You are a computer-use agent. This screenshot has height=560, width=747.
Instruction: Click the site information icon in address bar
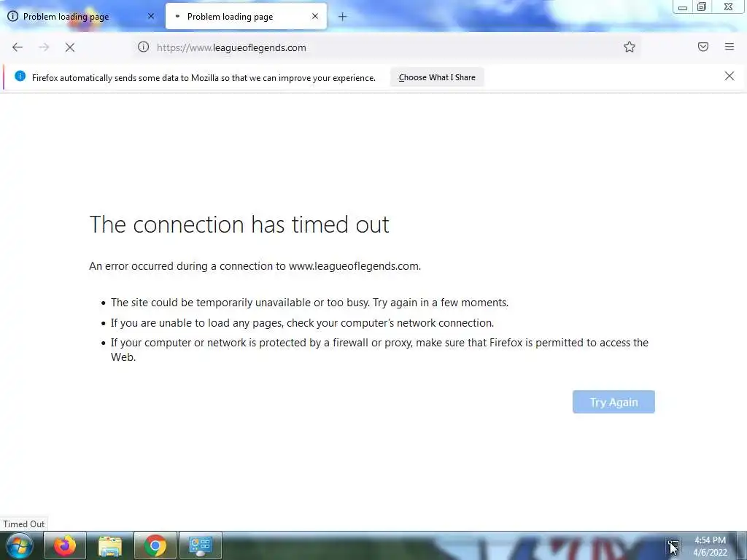click(144, 47)
